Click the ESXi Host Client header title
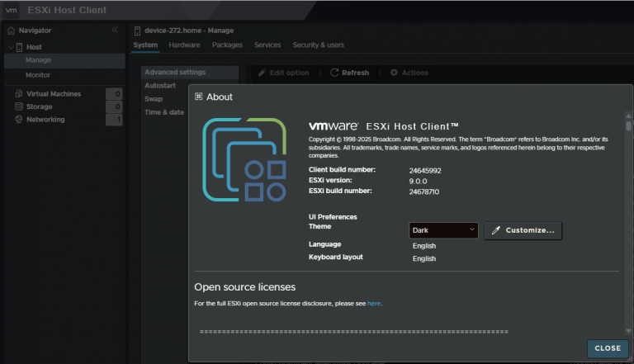 click(67, 10)
